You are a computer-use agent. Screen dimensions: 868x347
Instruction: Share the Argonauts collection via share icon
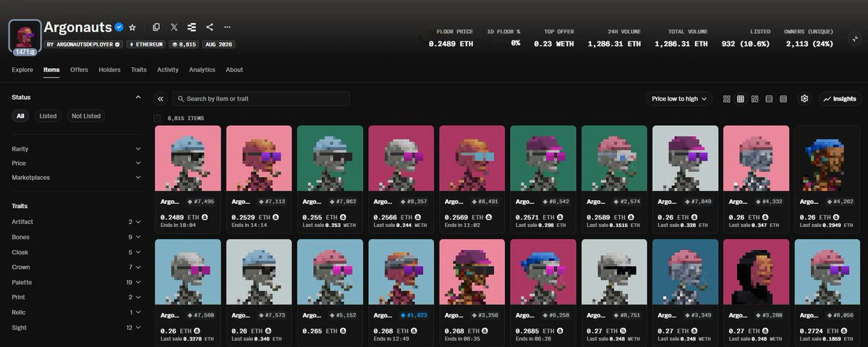pyautogui.click(x=210, y=27)
